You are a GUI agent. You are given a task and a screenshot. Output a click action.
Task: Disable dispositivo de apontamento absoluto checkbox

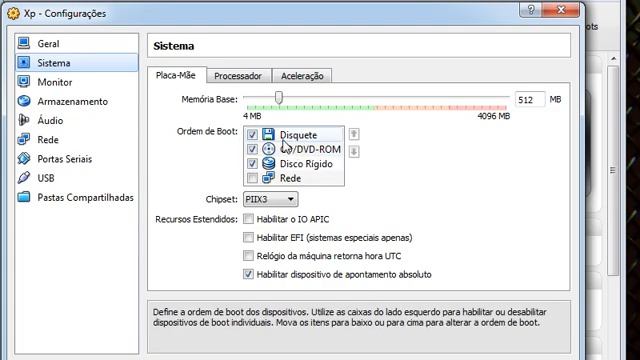(248, 274)
